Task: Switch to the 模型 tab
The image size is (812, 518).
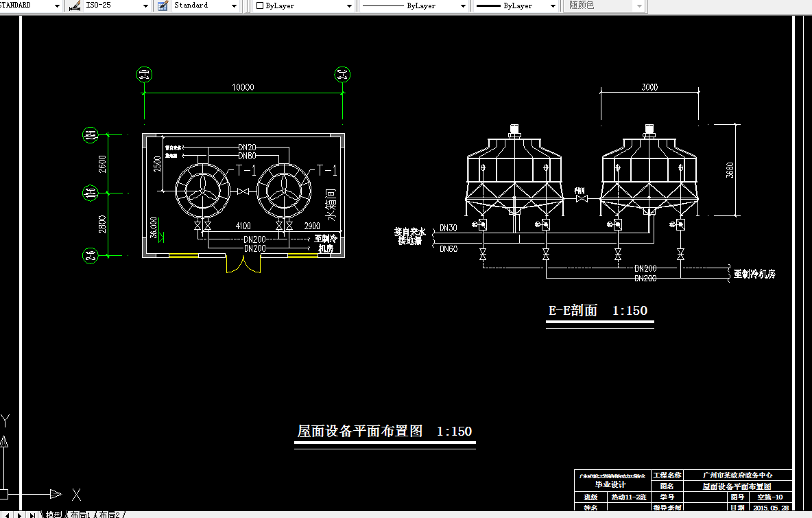Action: pyautogui.click(x=54, y=515)
